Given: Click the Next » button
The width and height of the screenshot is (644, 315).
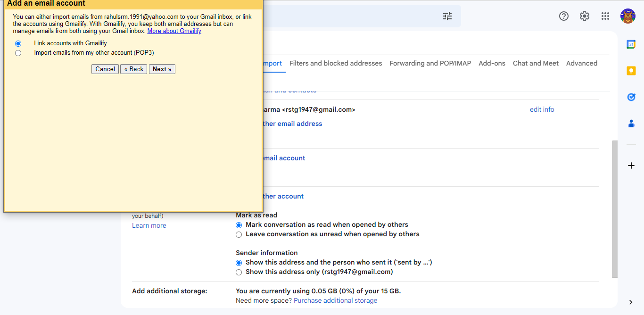Looking at the screenshot, I should point(162,69).
